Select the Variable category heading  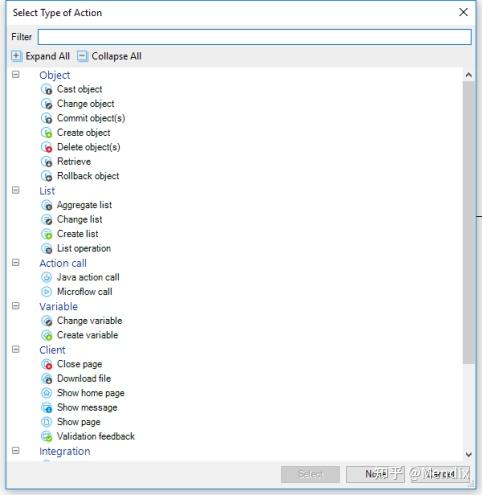tap(59, 307)
